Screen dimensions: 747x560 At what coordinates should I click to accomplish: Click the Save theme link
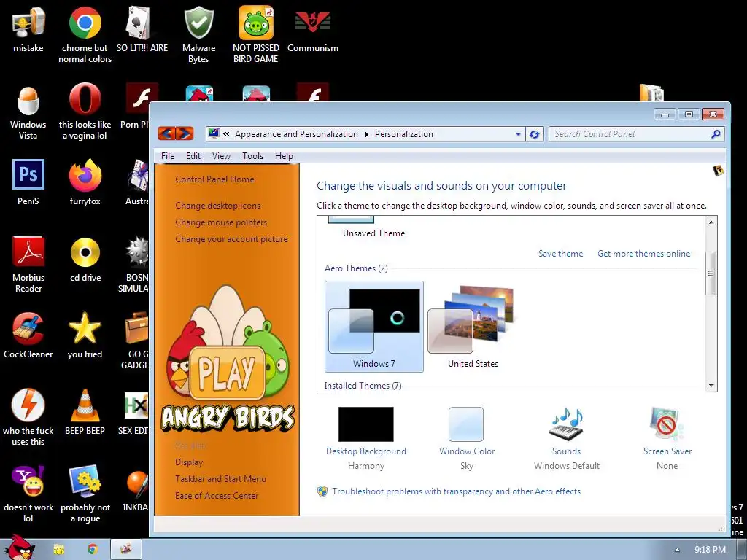tap(561, 253)
